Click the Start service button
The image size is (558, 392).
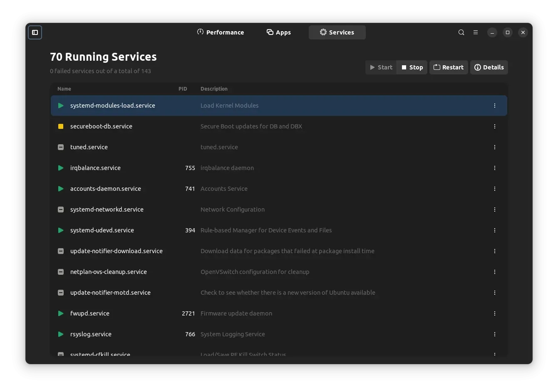[x=381, y=67]
